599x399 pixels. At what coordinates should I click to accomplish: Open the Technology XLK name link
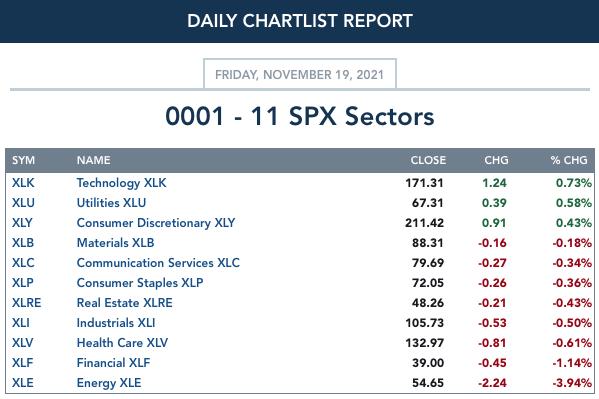[121, 183]
